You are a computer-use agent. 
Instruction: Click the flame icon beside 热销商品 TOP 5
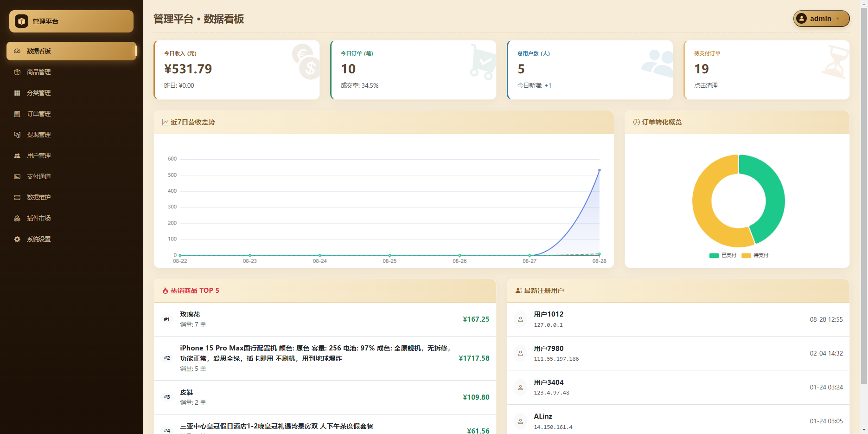pyautogui.click(x=165, y=291)
